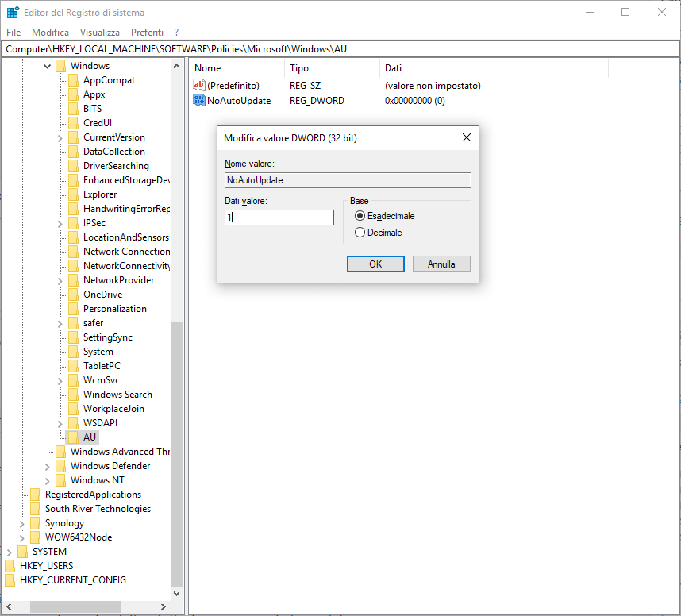Click the Registry Editor app icon in title bar
The height and width of the screenshot is (616, 681).
click(x=13, y=12)
